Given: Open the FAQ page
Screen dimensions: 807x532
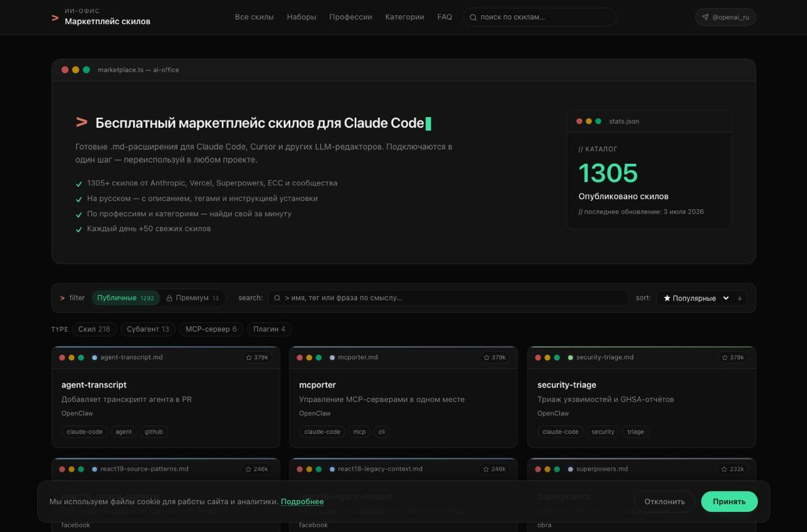Looking at the screenshot, I should click(x=444, y=17).
